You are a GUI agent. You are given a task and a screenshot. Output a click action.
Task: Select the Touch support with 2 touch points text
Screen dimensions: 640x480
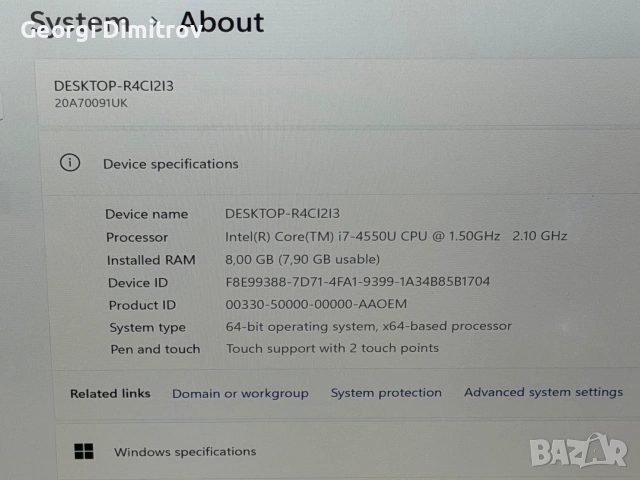click(332, 348)
